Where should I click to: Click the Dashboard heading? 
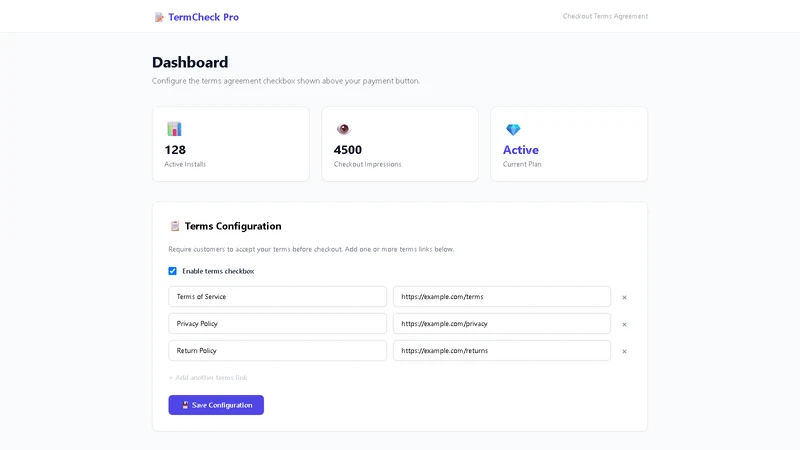pos(190,62)
